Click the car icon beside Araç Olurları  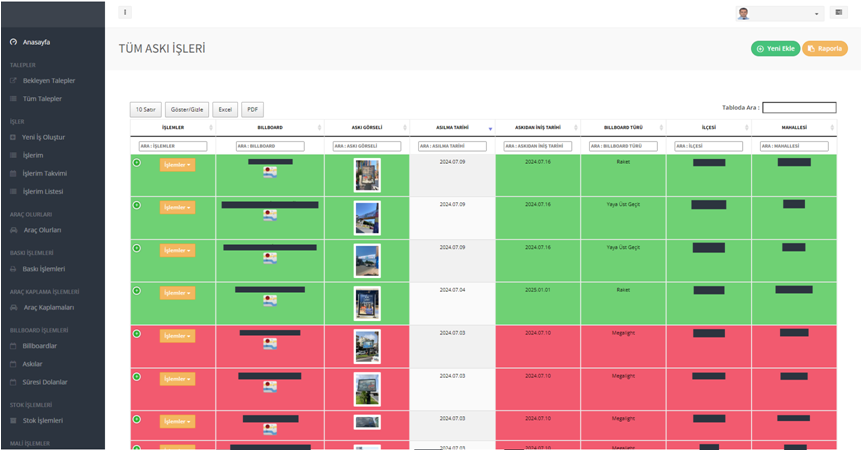(x=13, y=230)
